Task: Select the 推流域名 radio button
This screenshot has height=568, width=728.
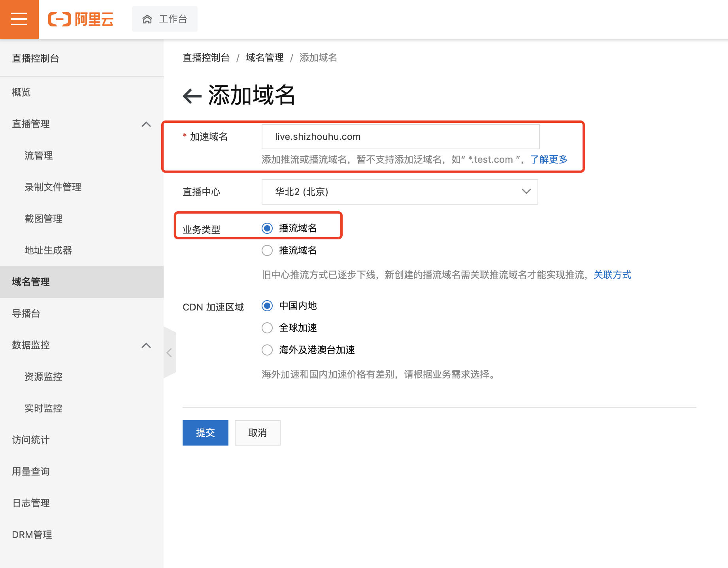Action: [x=267, y=250]
